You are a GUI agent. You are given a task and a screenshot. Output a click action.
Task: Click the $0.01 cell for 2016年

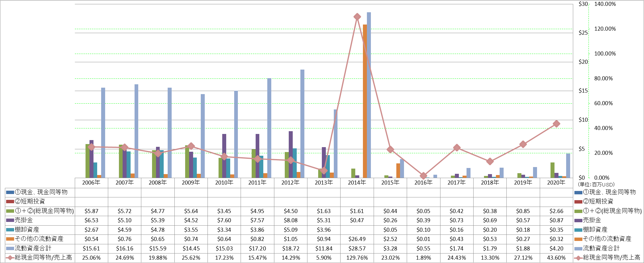pyautogui.click(x=423, y=239)
